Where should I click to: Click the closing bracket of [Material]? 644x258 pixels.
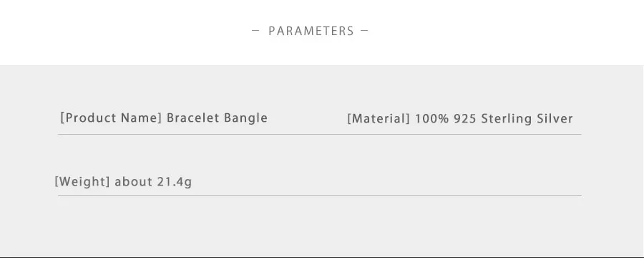point(408,119)
